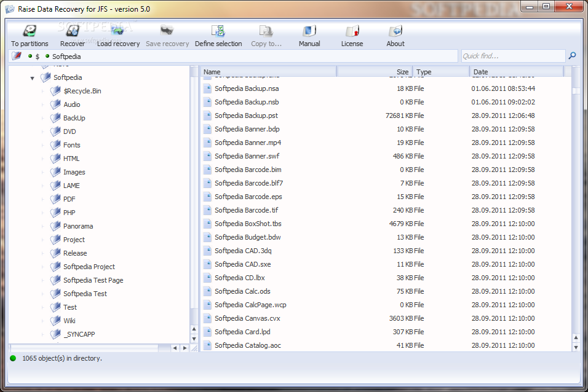588x392 pixels.
Task: Select the LAME folder icon
Action: tap(55, 185)
